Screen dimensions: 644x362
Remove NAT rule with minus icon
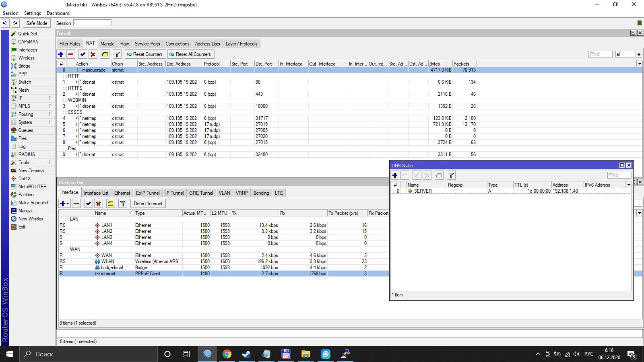(x=71, y=54)
